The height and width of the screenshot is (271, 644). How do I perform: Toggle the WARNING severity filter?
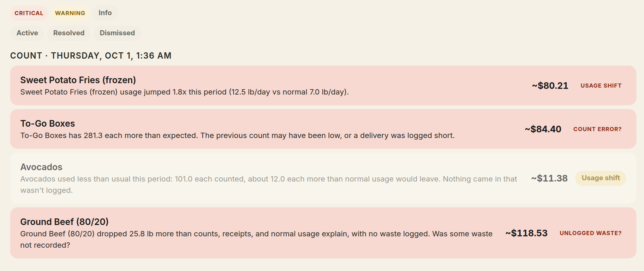70,13
